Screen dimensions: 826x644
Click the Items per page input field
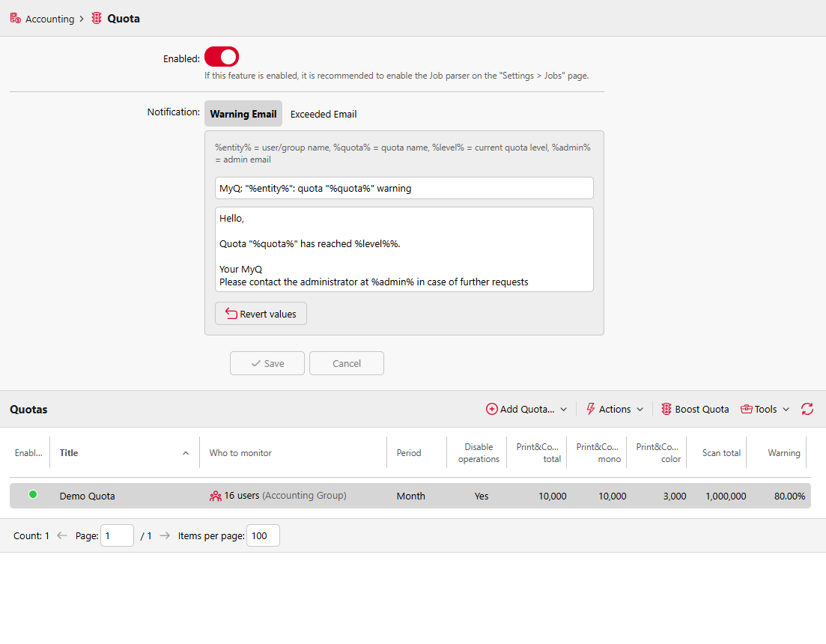(x=263, y=535)
